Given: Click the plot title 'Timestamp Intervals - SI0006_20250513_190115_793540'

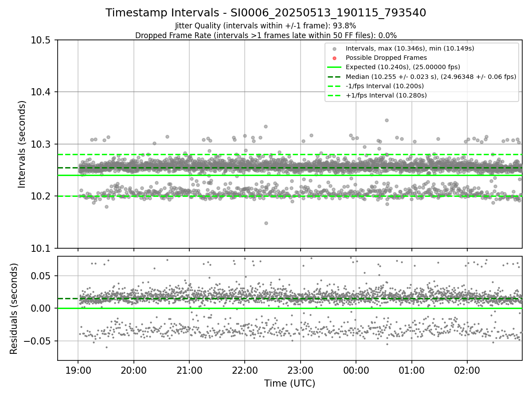Looking at the screenshot, I should click(266, 13).
